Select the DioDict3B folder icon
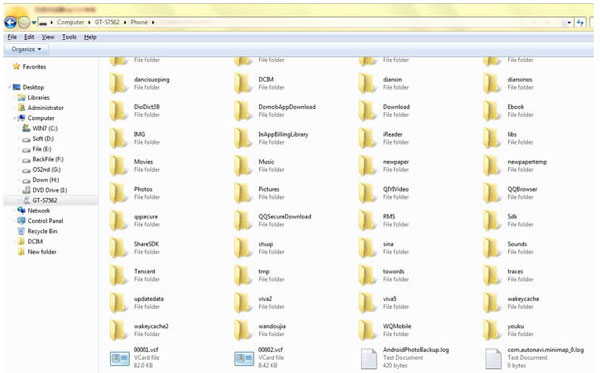Screen dimensions: 600x373 point(118,111)
